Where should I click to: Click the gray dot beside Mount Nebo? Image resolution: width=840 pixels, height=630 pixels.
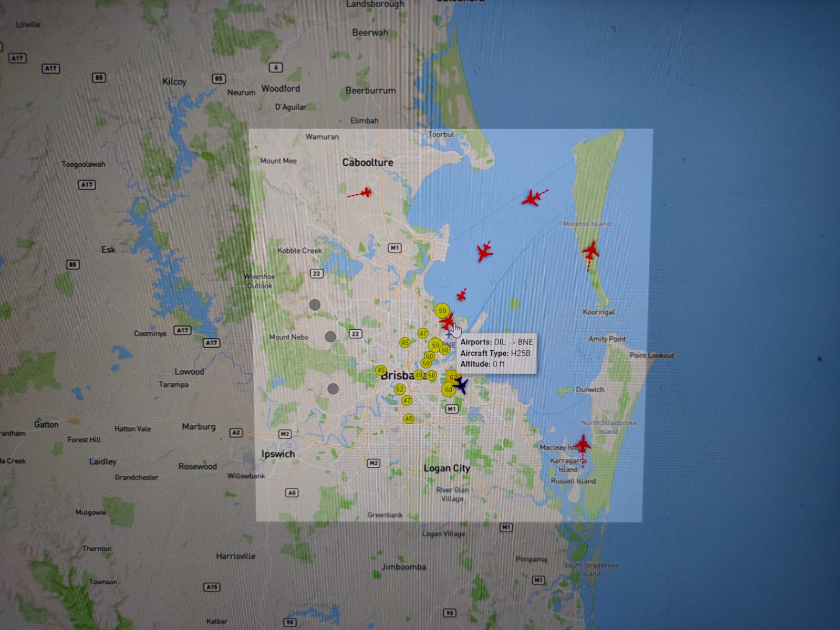(x=330, y=337)
